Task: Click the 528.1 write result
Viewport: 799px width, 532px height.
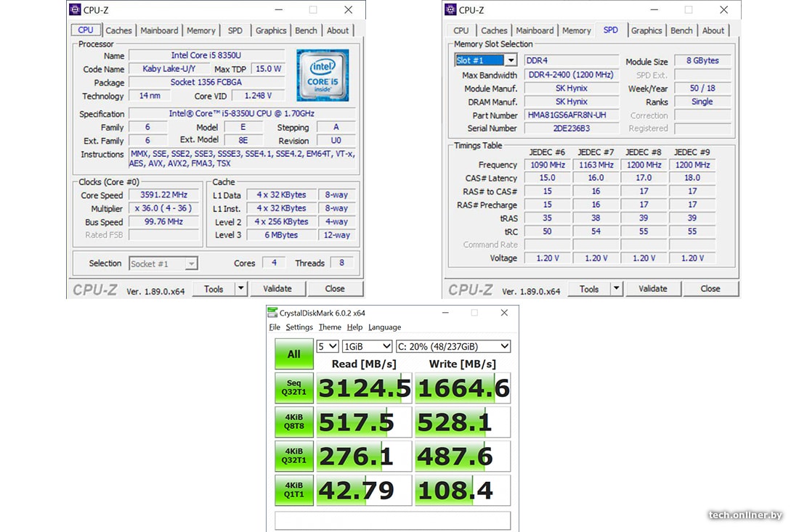Action: pyautogui.click(x=463, y=422)
